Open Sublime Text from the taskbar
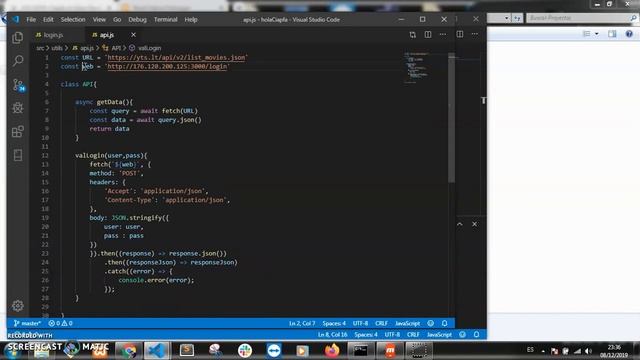Viewport: 640px width, 360px height. pos(187,351)
